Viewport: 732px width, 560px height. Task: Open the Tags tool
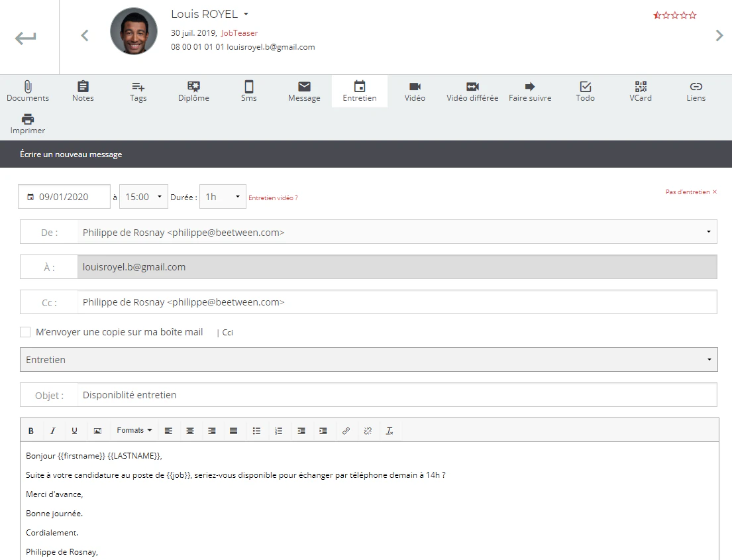point(138,91)
